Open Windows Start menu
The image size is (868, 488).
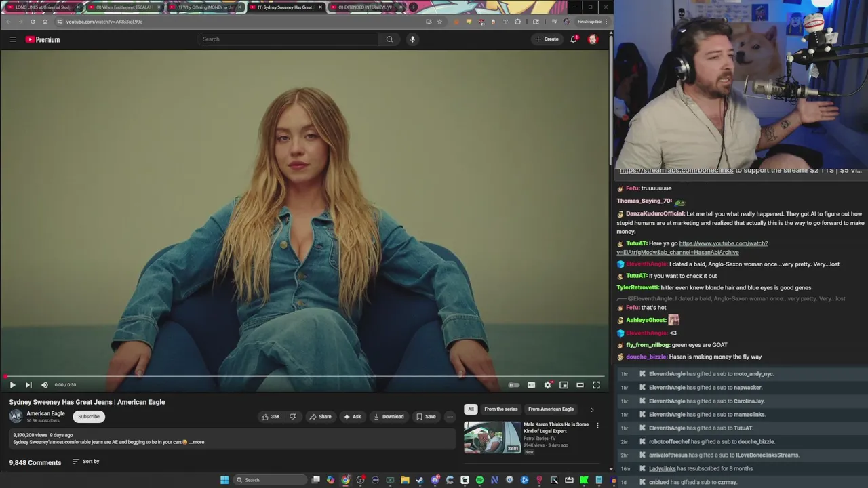[x=224, y=480]
